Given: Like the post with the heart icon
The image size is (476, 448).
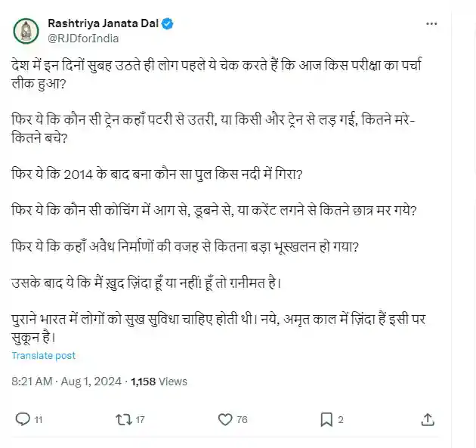Looking at the screenshot, I should (x=224, y=419).
